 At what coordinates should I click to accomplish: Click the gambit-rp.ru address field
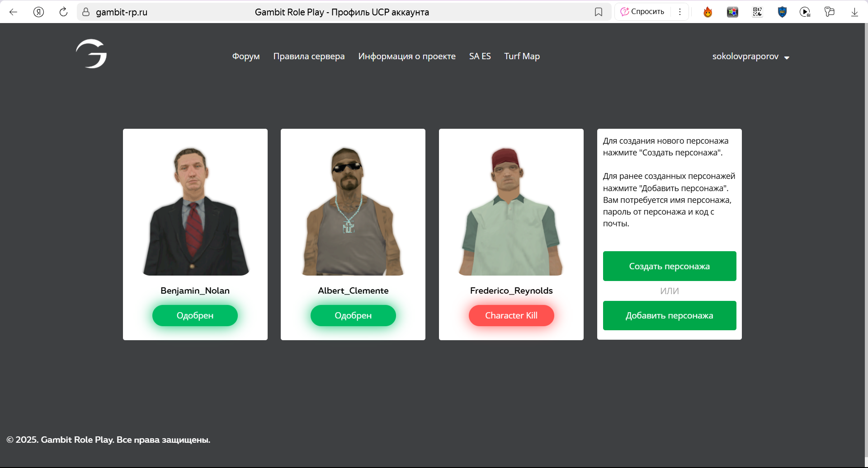click(x=122, y=12)
